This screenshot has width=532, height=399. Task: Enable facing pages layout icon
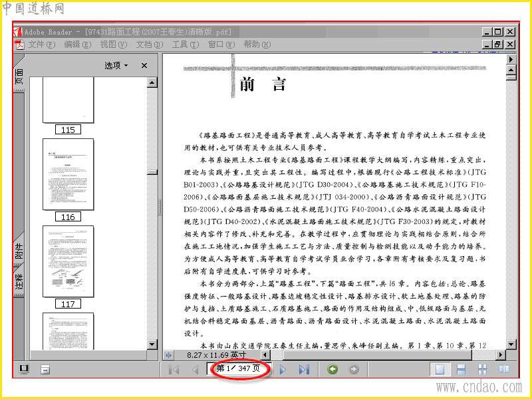tap(504, 369)
